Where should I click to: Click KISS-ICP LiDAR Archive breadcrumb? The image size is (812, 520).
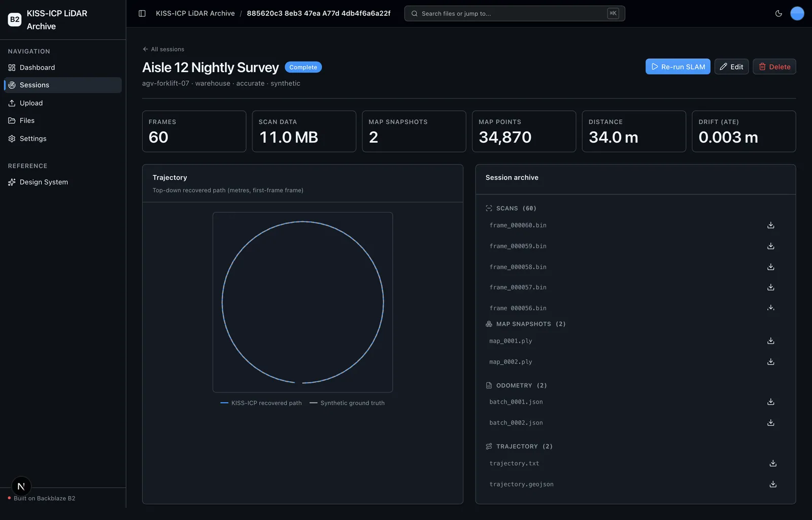pos(195,13)
